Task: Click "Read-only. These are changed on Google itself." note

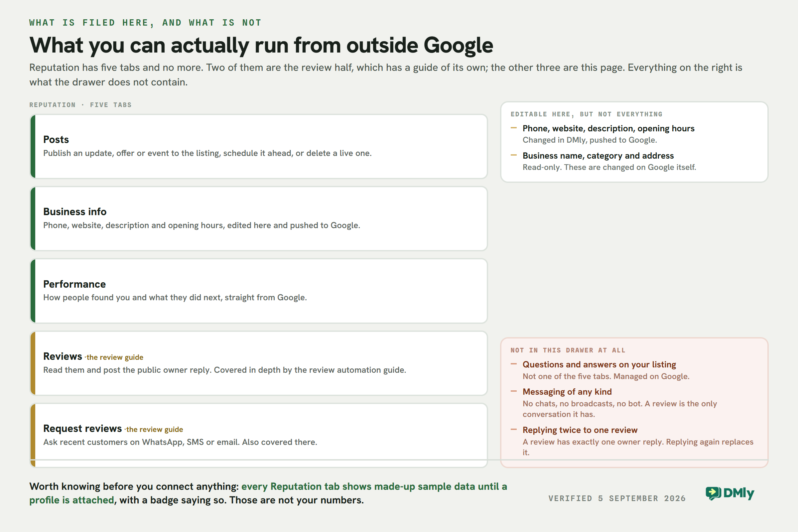Action: coord(609,167)
